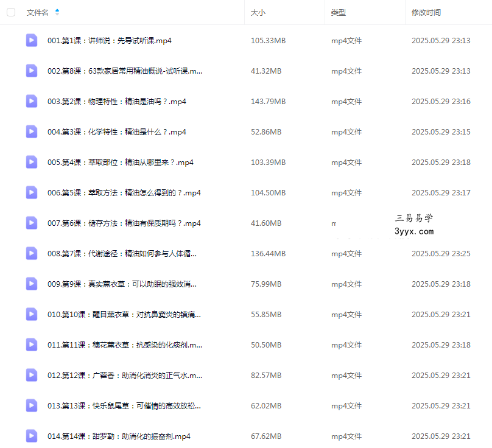Click the video icon for 006.第5课
Screen dimensions: 492x448
tap(32, 192)
